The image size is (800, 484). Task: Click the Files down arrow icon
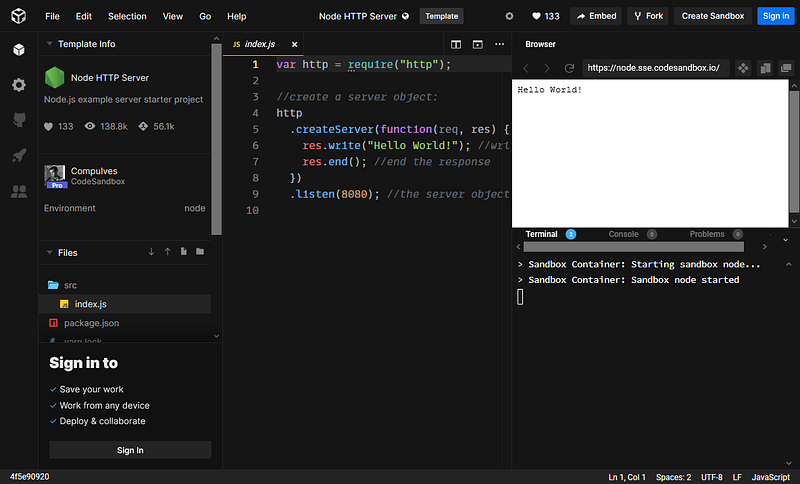152,252
